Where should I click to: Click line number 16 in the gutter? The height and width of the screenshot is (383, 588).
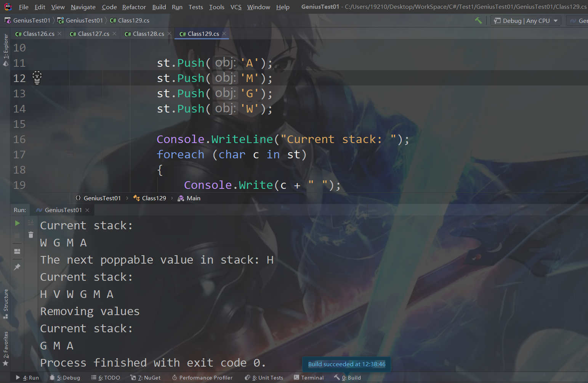click(x=19, y=139)
